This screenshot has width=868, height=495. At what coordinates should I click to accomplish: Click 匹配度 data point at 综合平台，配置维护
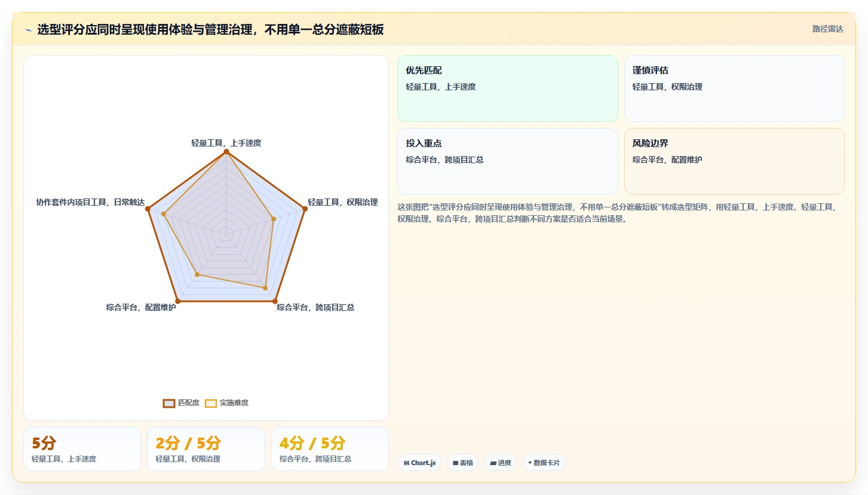177,301
